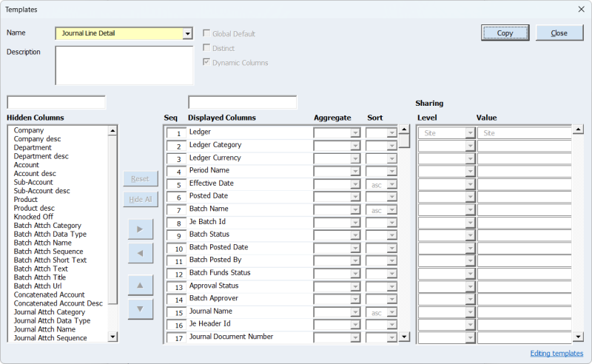Open the template Name dropdown

coord(187,33)
